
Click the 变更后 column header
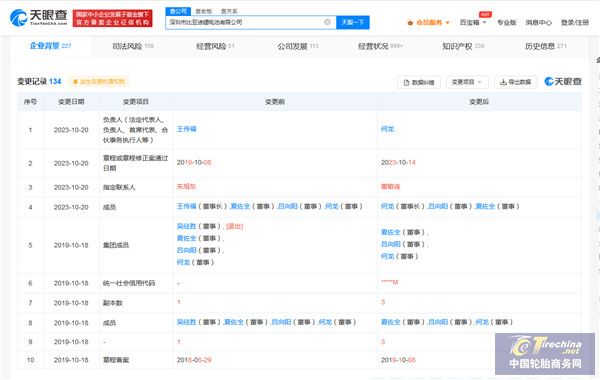point(479,102)
